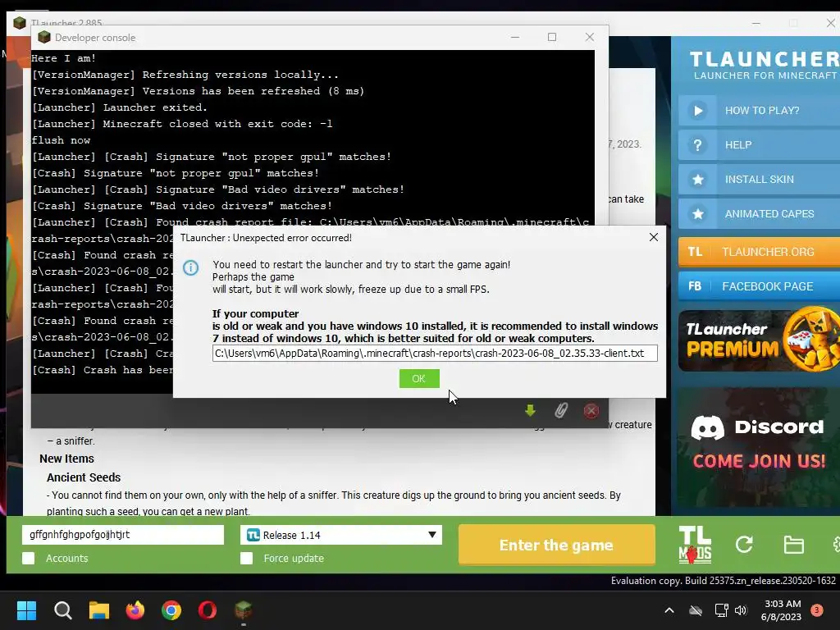Click OK in the Unexpected error dialog
840x630 pixels.
(x=419, y=379)
